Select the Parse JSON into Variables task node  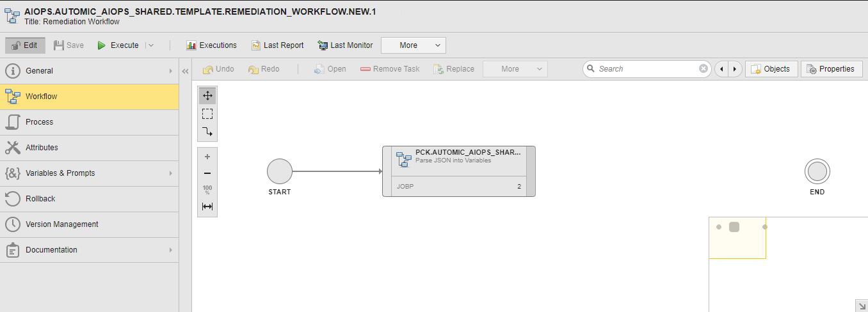point(458,171)
